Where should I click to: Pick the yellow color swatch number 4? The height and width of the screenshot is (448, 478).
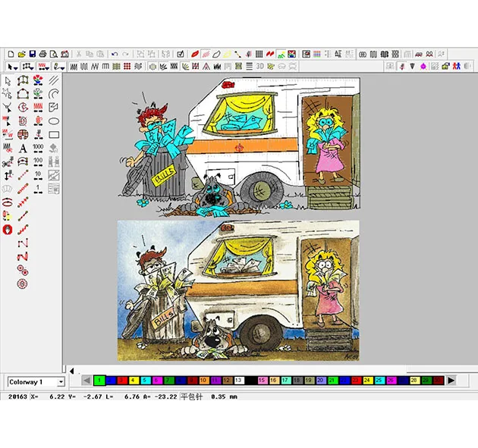(x=134, y=380)
